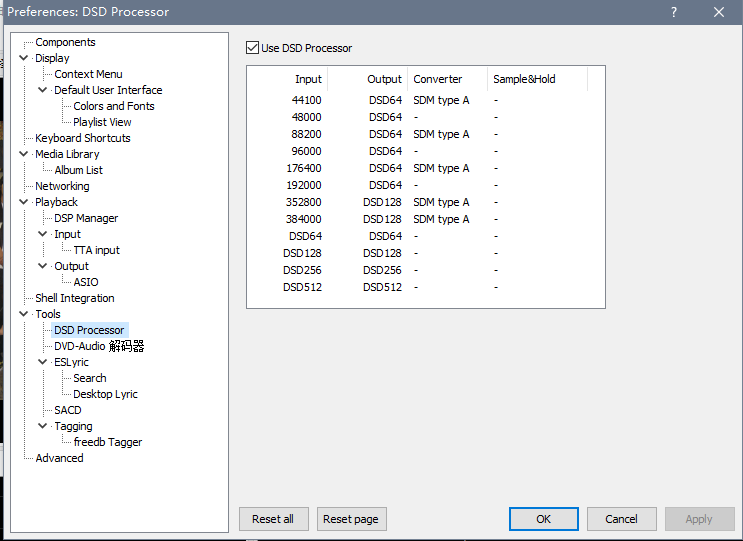This screenshot has width=743, height=541.
Task: Collapse the Display tree node
Action: 24,58
